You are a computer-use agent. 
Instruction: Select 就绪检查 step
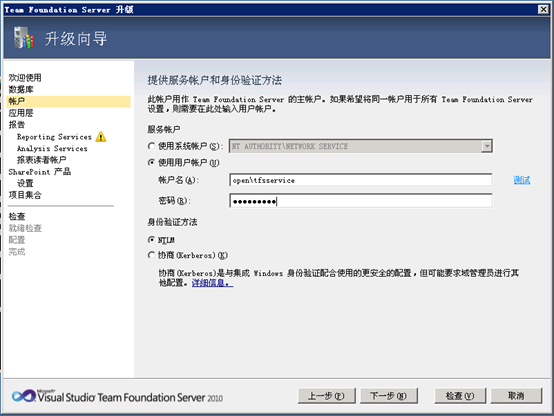(x=25, y=228)
